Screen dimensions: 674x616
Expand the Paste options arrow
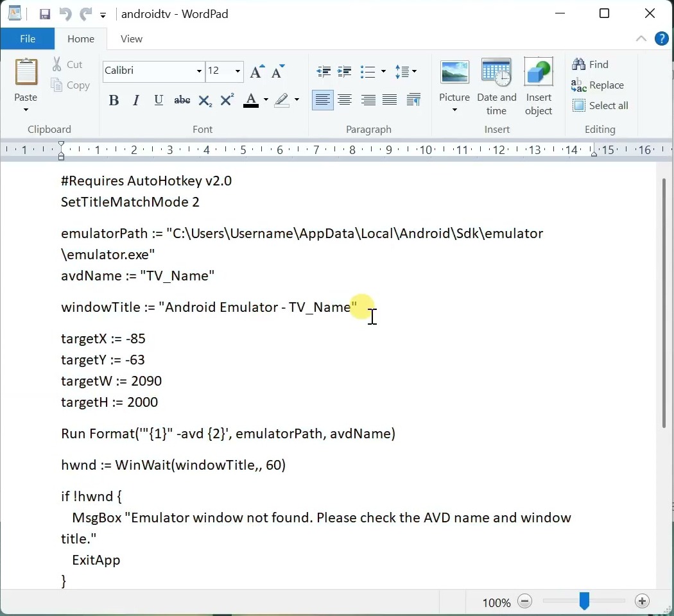pos(26,110)
